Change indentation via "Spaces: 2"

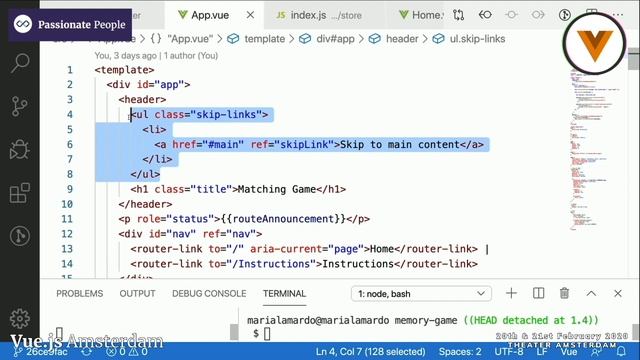coord(460,351)
